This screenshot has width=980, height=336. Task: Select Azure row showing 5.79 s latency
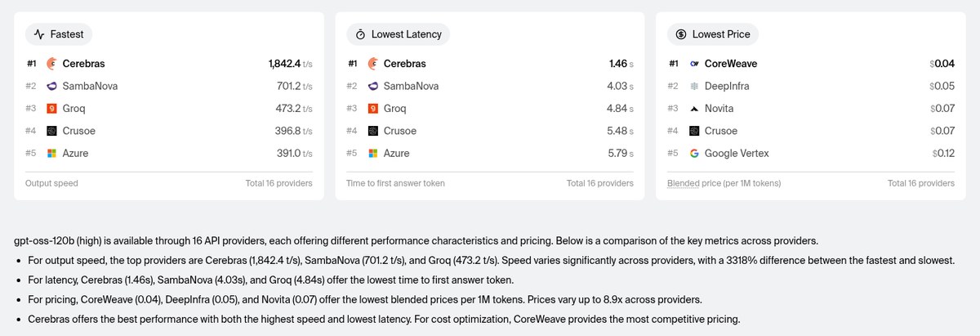pyautogui.click(x=490, y=153)
